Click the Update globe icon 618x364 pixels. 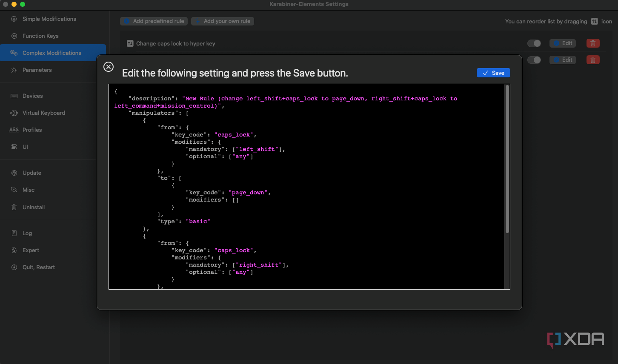tap(14, 173)
